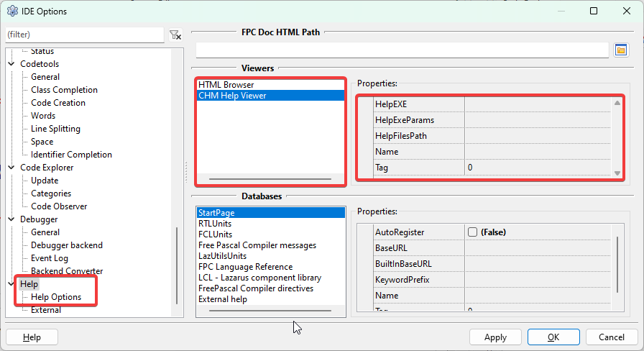This screenshot has height=351, width=644.
Task: Click the FPC Doc HTML Path input field
Action: pos(402,50)
